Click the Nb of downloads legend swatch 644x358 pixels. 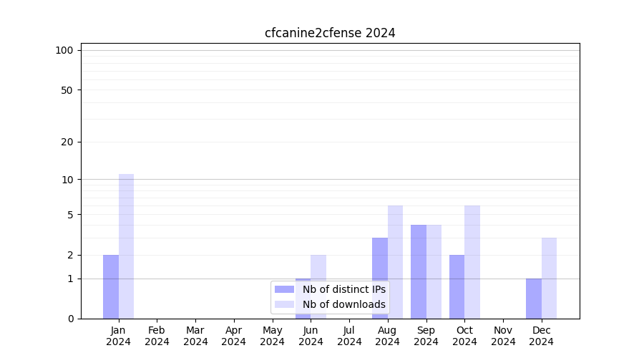pos(284,304)
